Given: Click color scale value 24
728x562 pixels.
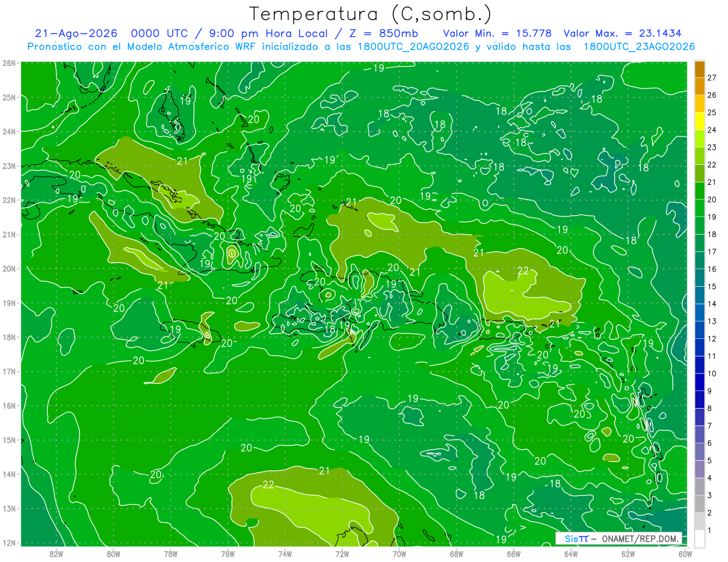Looking at the screenshot, I should click(x=712, y=130).
